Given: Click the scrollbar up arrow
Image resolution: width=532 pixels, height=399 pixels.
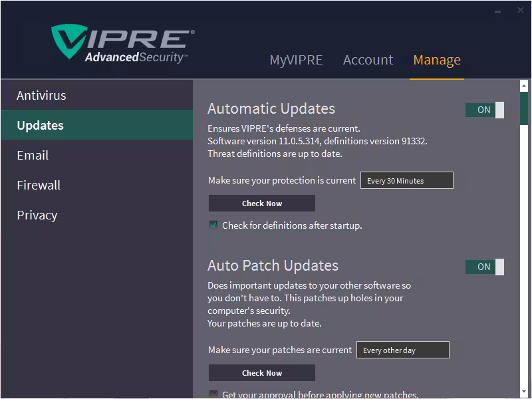Looking at the screenshot, I should tap(524, 86).
